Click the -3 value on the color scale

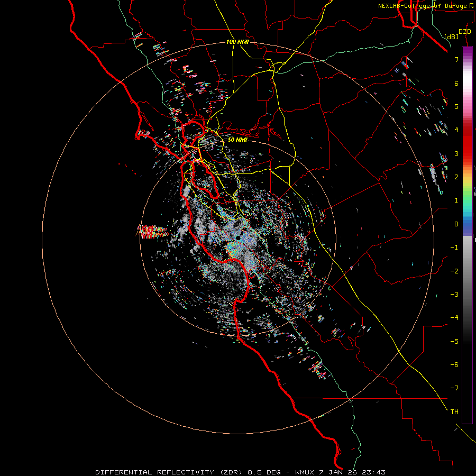454,295
